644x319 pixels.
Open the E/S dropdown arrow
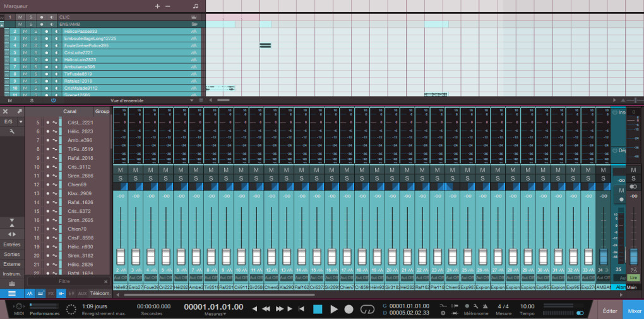tap(20, 122)
